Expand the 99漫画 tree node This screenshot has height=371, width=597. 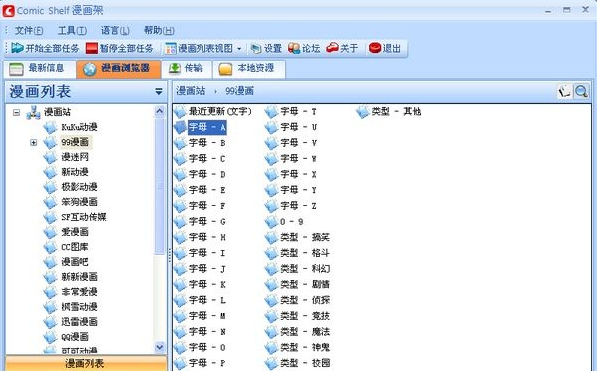pos(34,142)
